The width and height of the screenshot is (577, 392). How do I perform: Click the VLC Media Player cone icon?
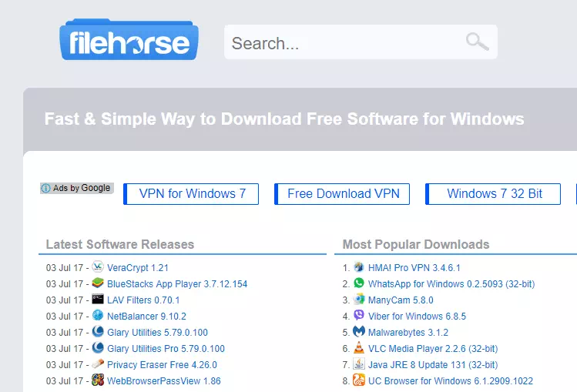359,347
